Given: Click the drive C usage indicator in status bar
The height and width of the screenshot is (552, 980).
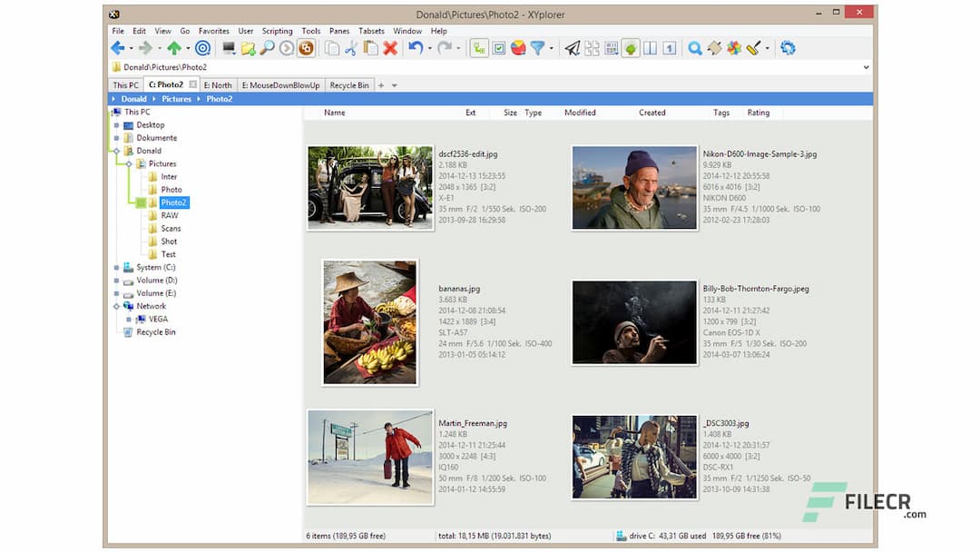Looking at the screenshot, I should click(x=699, y=536).
